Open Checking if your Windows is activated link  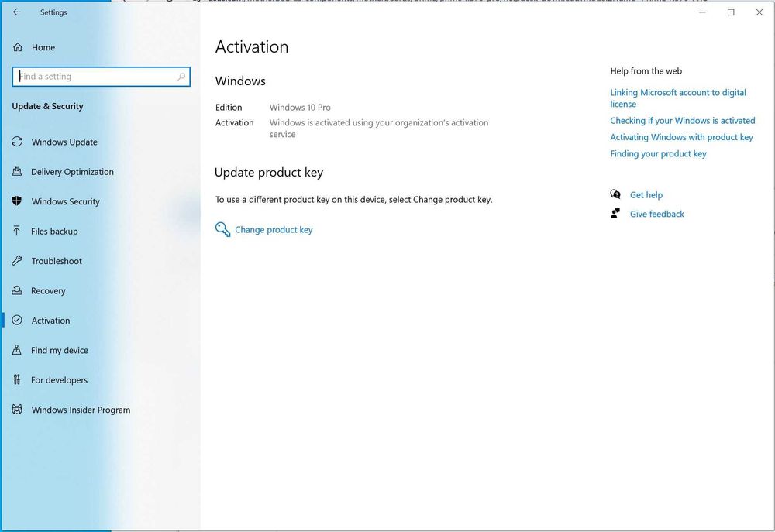pos(682,121)
